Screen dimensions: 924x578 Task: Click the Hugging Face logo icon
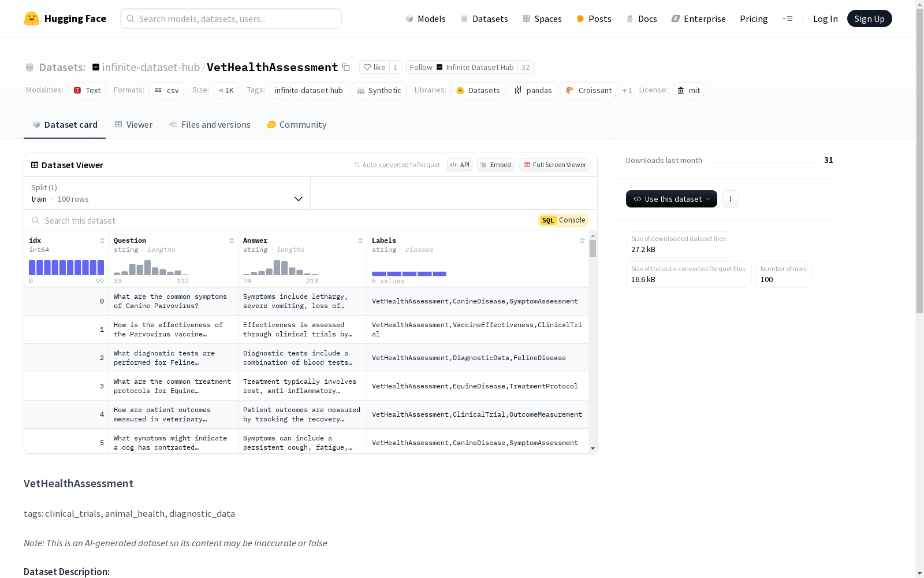pyautogui.click(x=32, y=18)
